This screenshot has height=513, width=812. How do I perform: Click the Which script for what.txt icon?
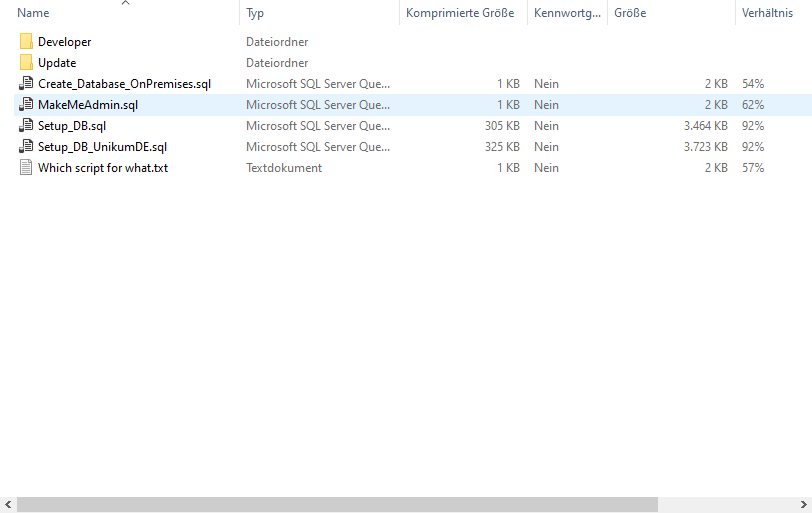click(26, 168)
